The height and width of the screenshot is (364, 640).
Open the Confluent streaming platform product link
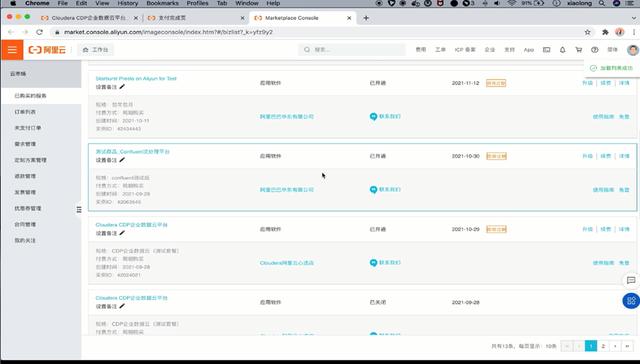[x=132, y=151]
